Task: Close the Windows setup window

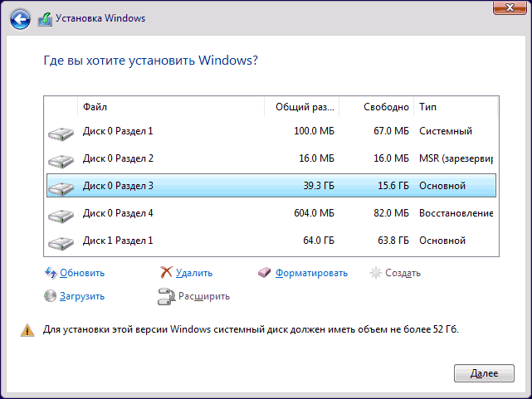Action: (x=510, y=7)
